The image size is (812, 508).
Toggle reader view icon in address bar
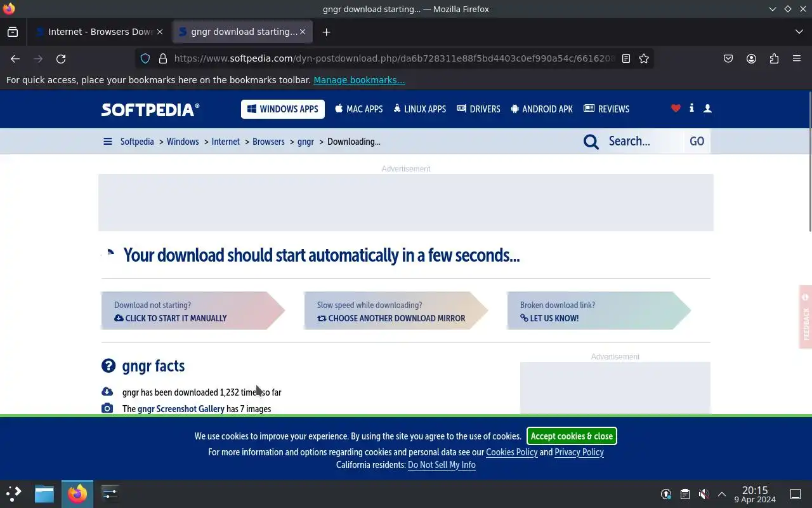(x=626, y=58)
